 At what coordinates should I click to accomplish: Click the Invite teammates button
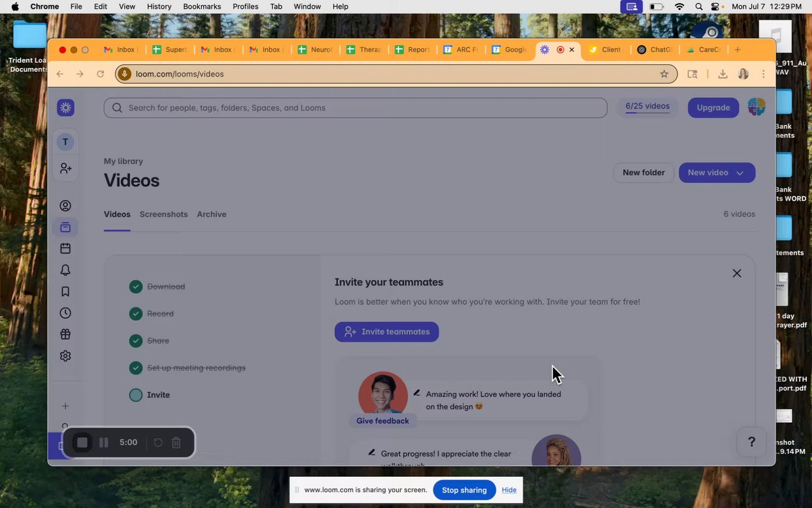tap(386, 331)
